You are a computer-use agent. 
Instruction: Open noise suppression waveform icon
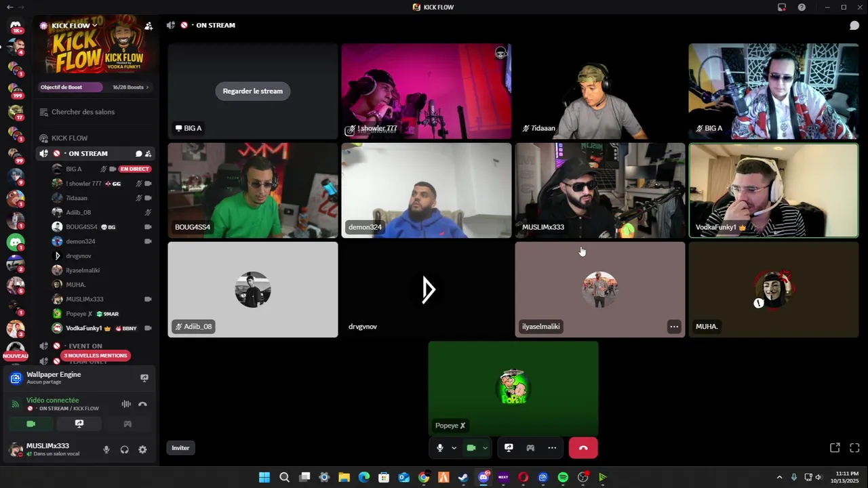pyautogui.click(x=126, y=404)
